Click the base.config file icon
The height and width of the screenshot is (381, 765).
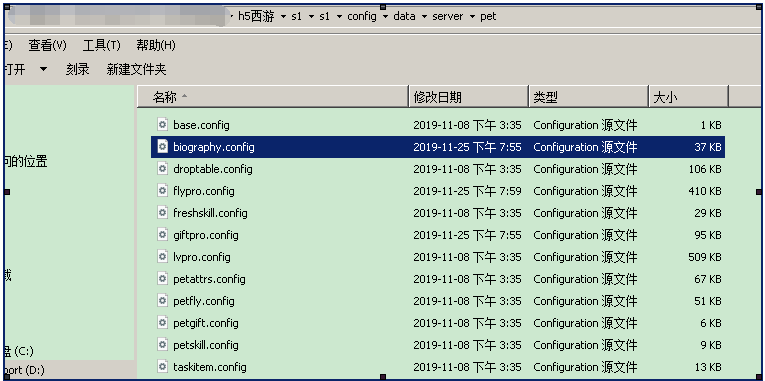pyautogui.click(x=162, y=124)
